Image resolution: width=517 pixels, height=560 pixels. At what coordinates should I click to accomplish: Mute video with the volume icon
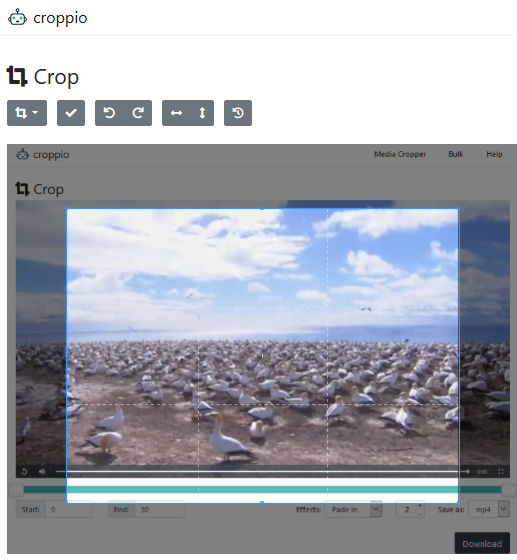click(x=42, y=471)
